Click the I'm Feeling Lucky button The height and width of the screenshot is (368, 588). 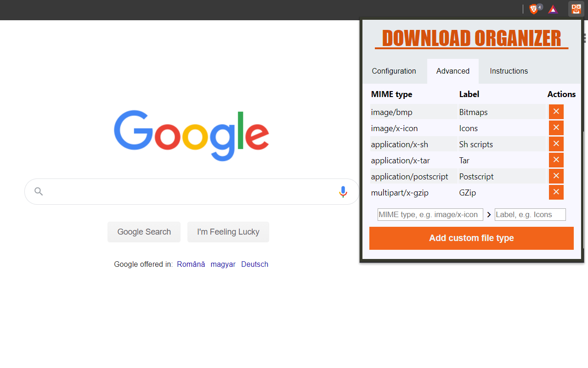[x=228, y=232]
